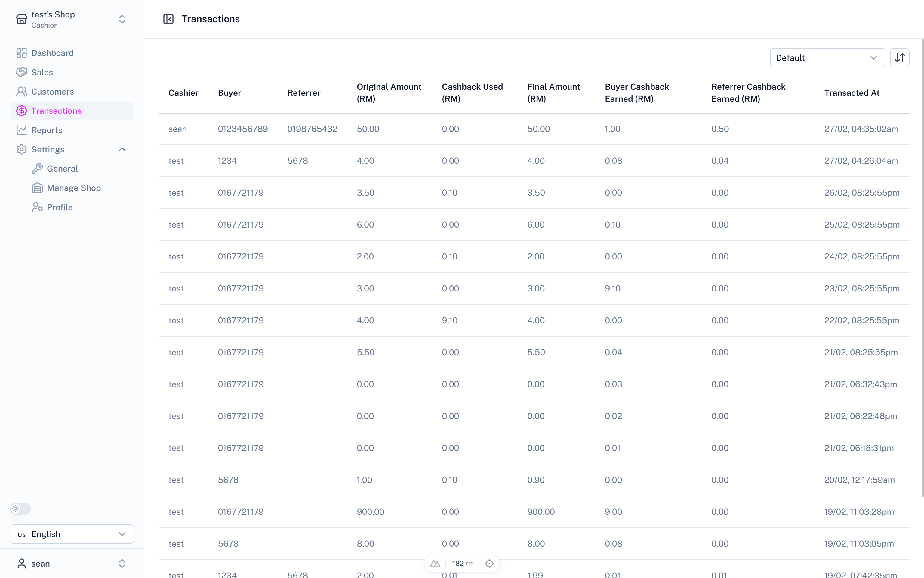Image resolution: width=924 pixels, height=578 pixels.
Task: Collapse the sidebar with panel icon
Action: pyautogui.click(x=168, y=19)
